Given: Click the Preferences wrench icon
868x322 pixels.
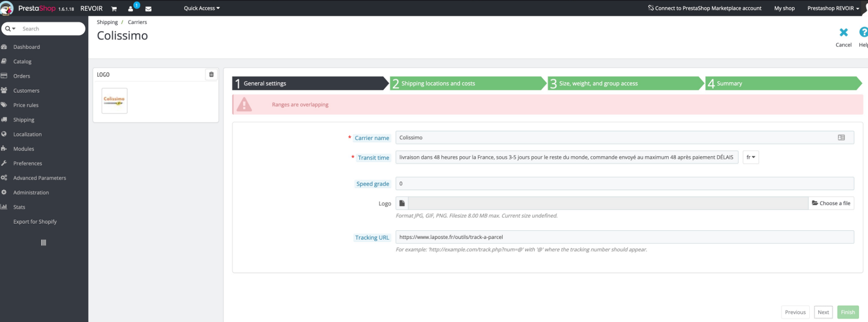Looking at the screenshot, I should tap(4, 163).
